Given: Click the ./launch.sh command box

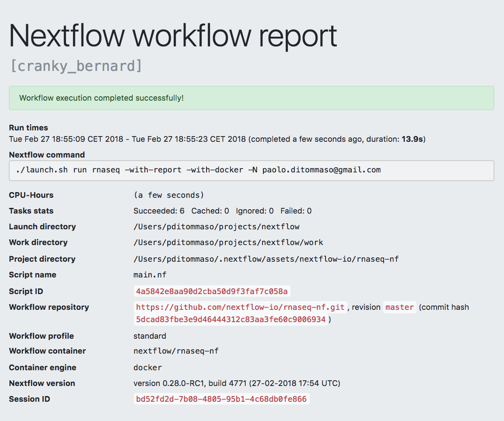Looking at the screenshot, I should pyautogui.click(x=252, y=171).
